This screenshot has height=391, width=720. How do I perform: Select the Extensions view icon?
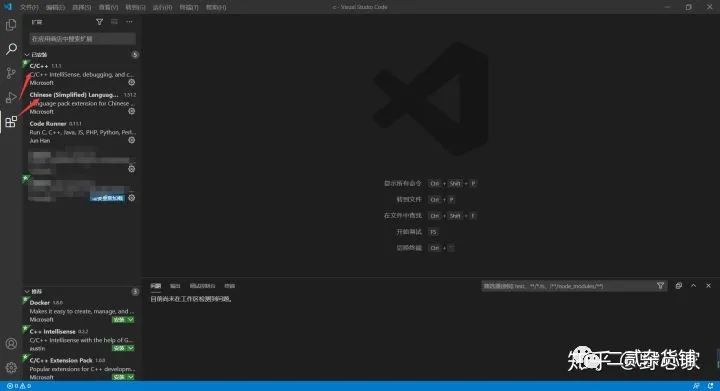tap(11, 122)
